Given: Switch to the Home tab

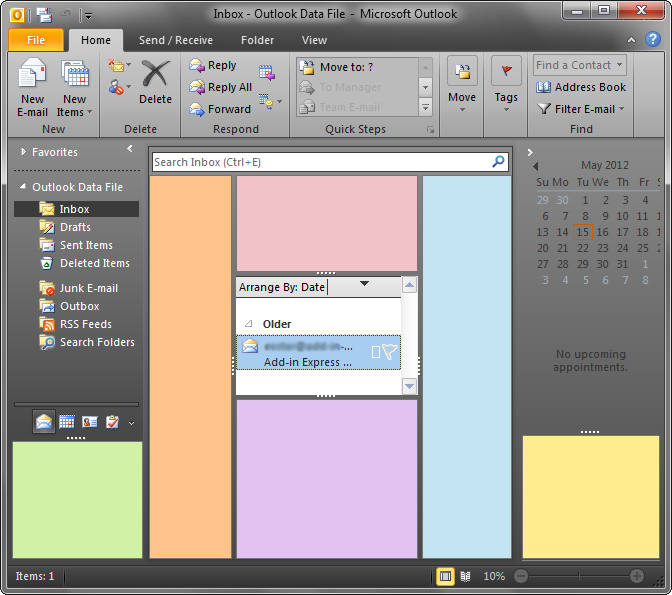Looking at the screenshot, I should tap(96, 40).
